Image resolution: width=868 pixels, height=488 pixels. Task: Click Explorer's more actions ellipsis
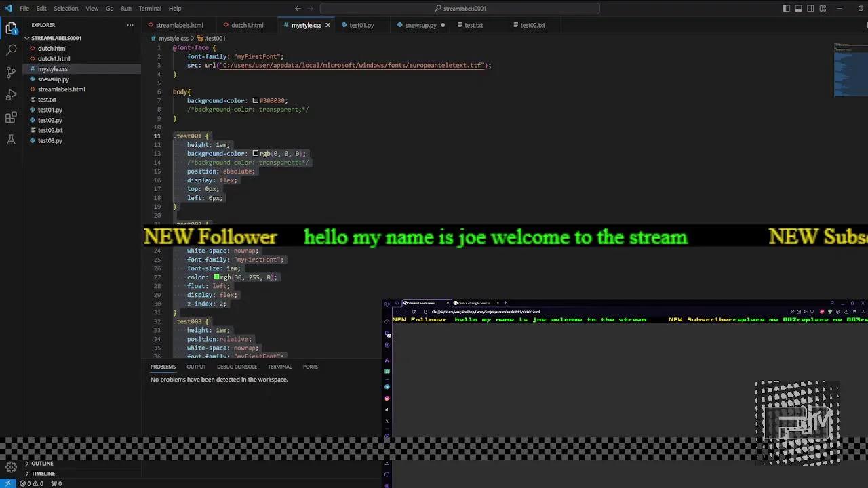pos(130,25)
